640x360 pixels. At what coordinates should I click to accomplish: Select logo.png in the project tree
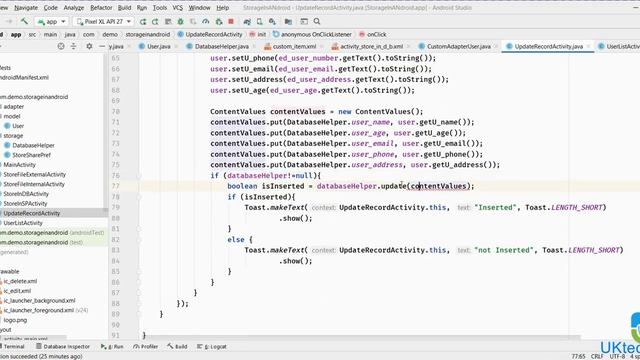[15, 320]
